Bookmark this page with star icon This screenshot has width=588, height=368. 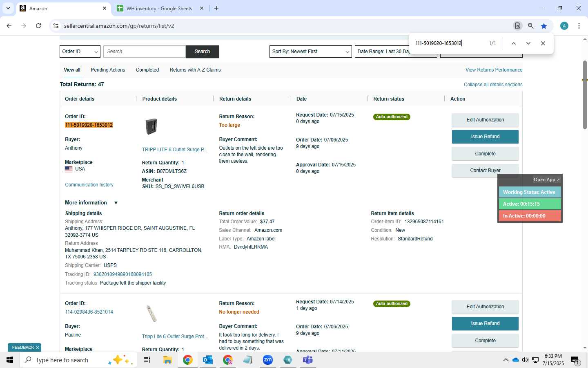point(544,26)
